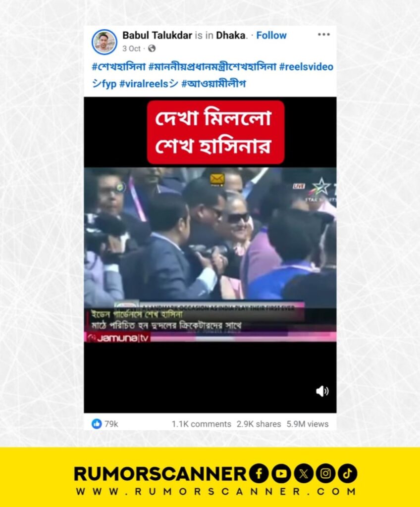Click the globe public-audience icon
The image size is (420, 507).
[x=152, y=49]
